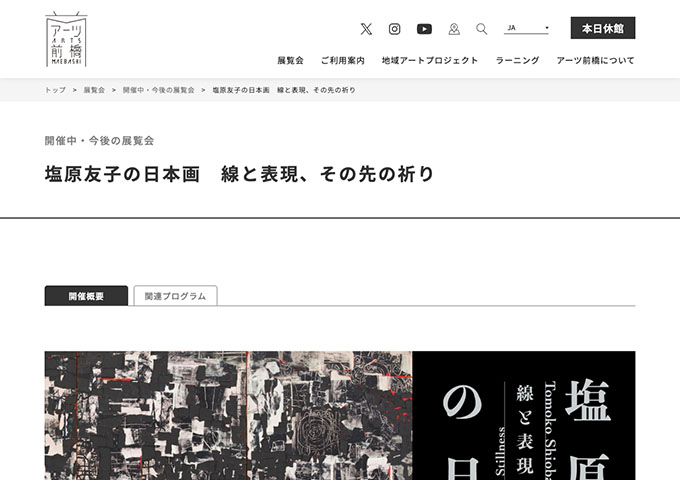The image size is (680, 480).
Task: Click the Arts Maebashi logo
Action: [66, 39]
